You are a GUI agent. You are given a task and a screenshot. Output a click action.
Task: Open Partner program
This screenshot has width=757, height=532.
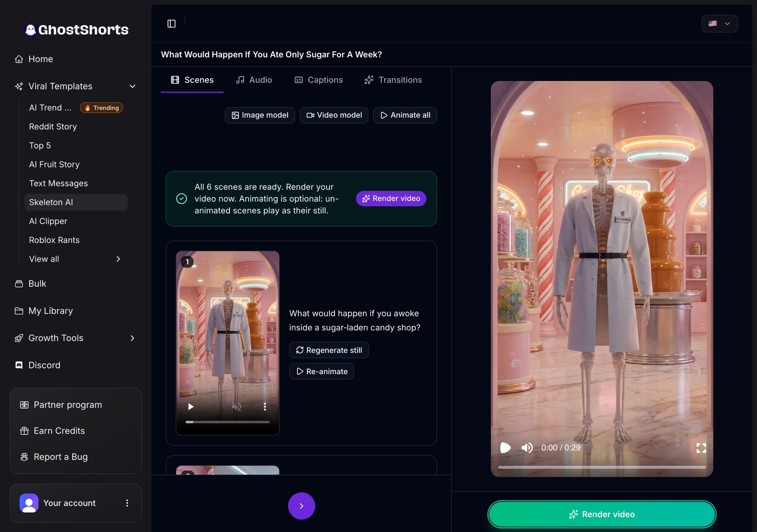(61, 405)
